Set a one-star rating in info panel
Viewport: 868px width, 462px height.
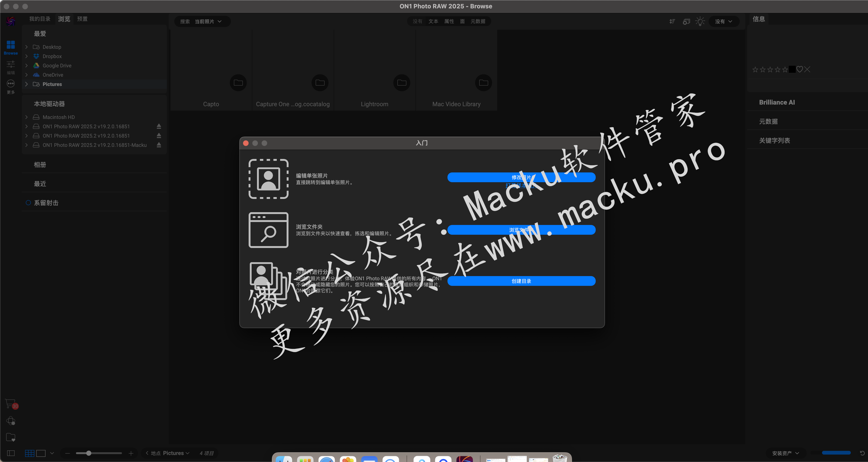(755, 69)
